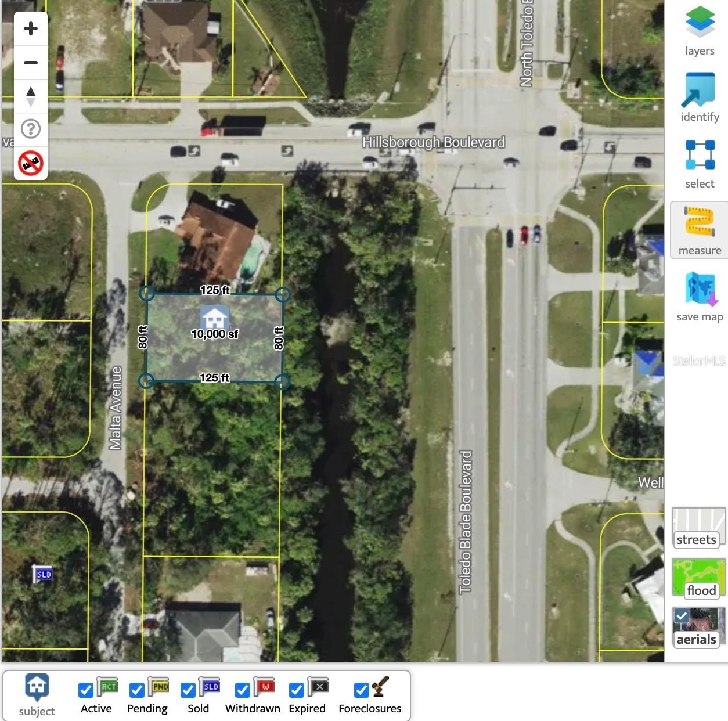Image resolution: width=728 pixels, height=721 pixels.
Task: Click the SLD sold marker on map
Action: (x=42, y=574)
